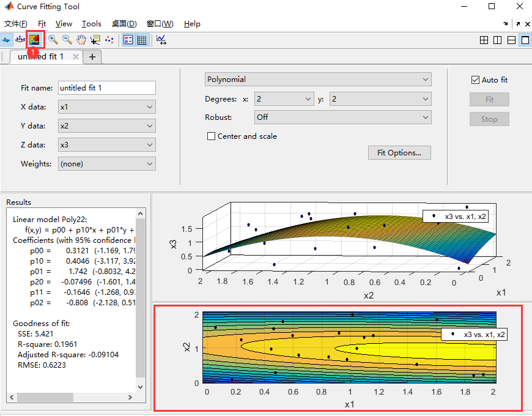Click the contour plot legend box

(x=474, y=334)
